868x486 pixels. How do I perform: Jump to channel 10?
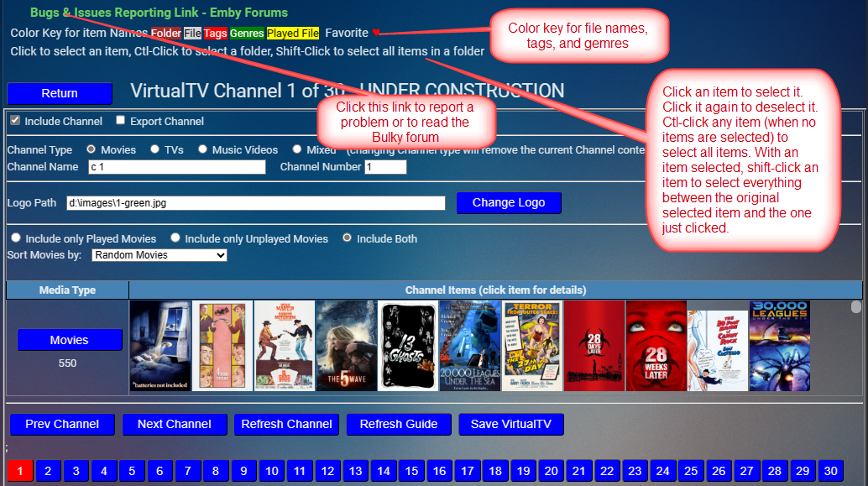(272, 471)
